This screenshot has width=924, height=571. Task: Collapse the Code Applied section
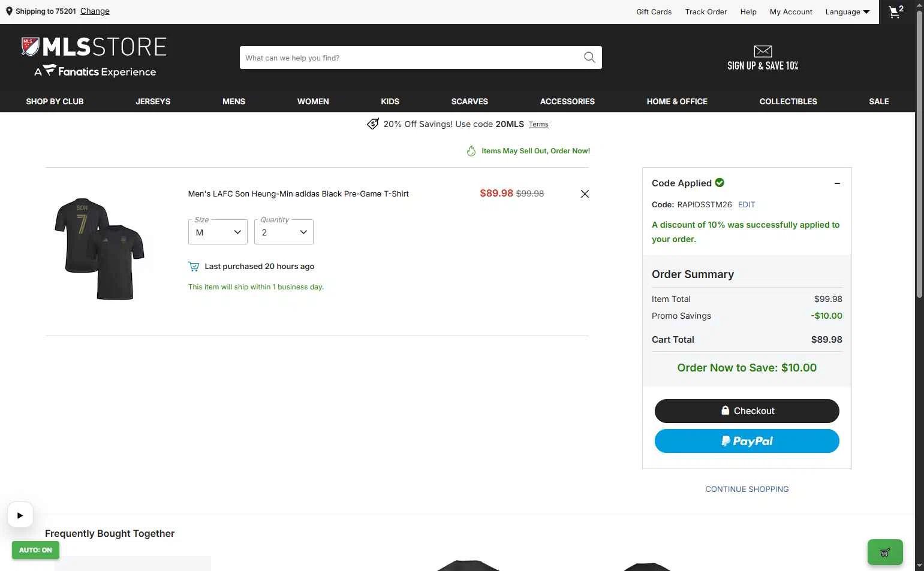(837, 183)
